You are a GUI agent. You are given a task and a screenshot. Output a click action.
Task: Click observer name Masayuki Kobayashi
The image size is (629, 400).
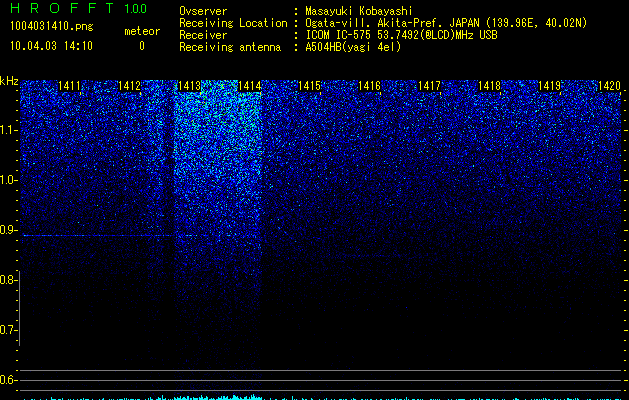pyautogui.click(x=359, y=11)
